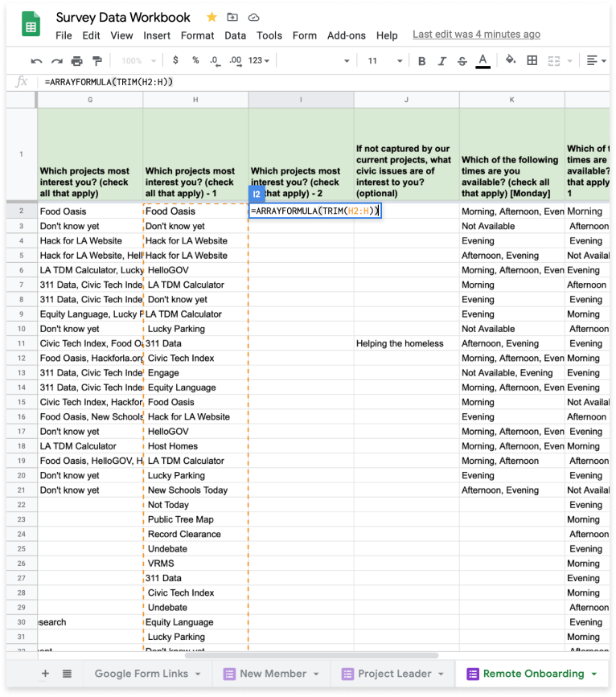Open the font size dropdown
Image resolution: width=616 pixels, height=697 pixels.
384,61
